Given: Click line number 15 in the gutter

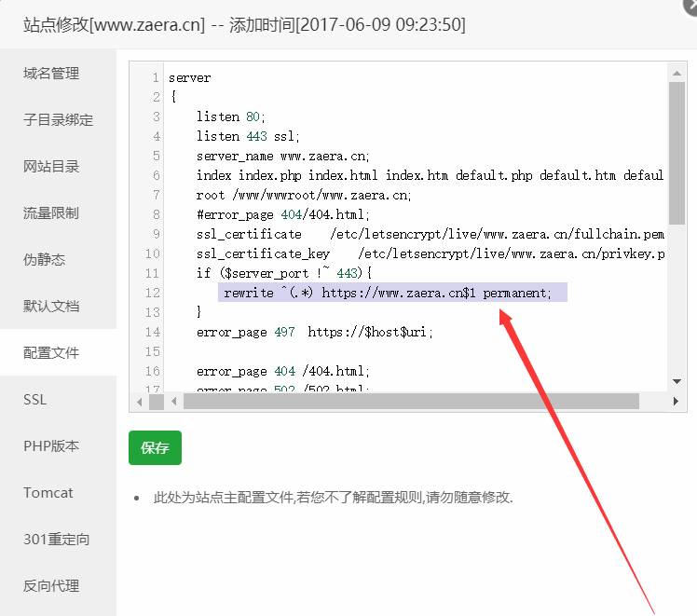Looking at the screenshot, I should (153, 351).
